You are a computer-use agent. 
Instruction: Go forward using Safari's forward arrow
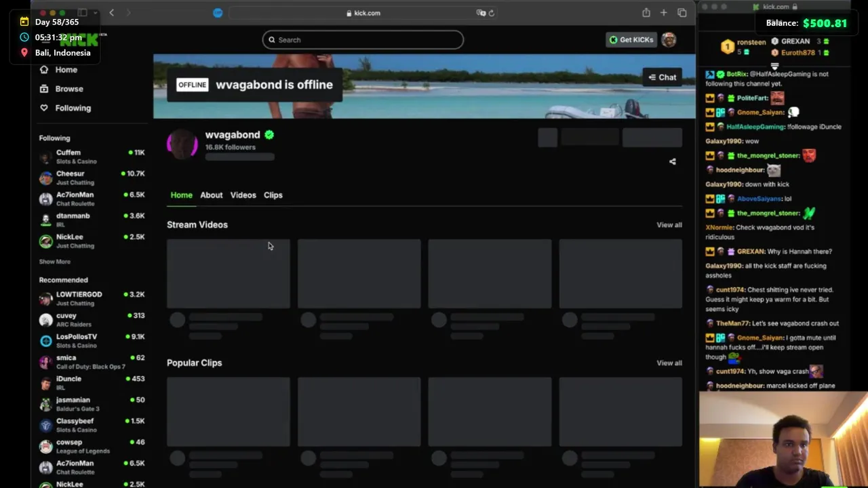pyautogui.click(x=128, y=13)
